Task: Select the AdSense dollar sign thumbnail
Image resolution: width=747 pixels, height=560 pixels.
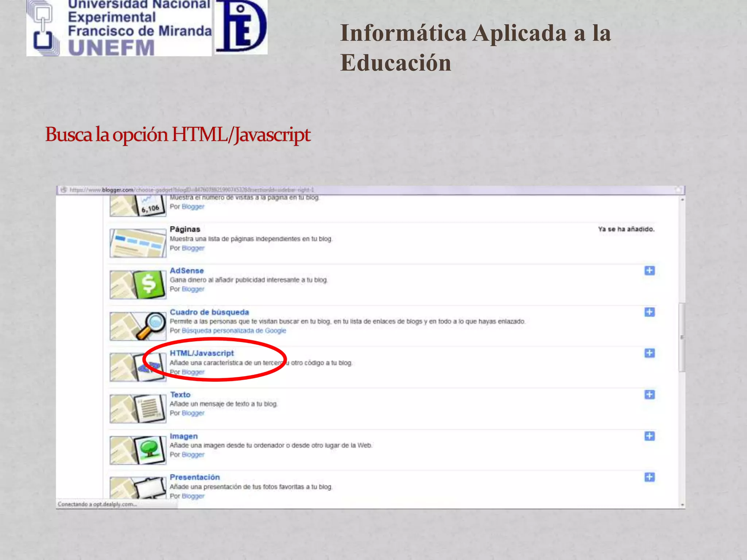Action: 138,285
